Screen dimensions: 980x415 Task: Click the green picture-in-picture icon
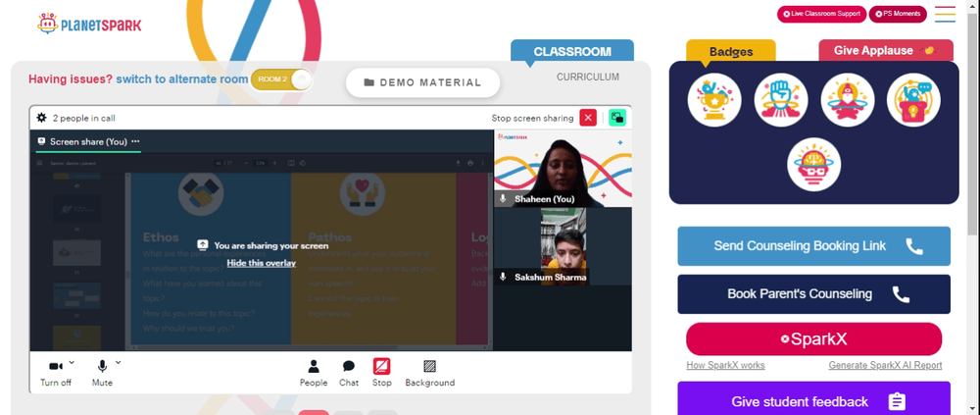pyautogui.click(x=617, y=118)
